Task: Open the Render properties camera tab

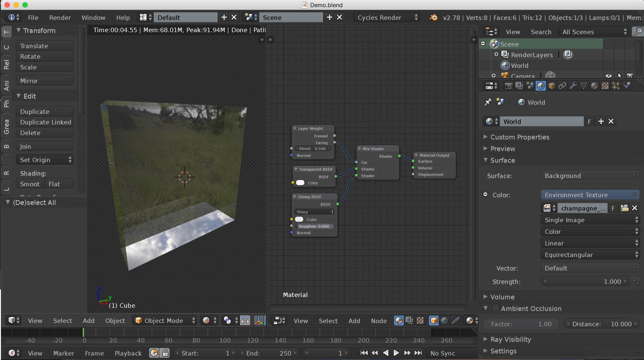Action: click(x=509, y=86)
